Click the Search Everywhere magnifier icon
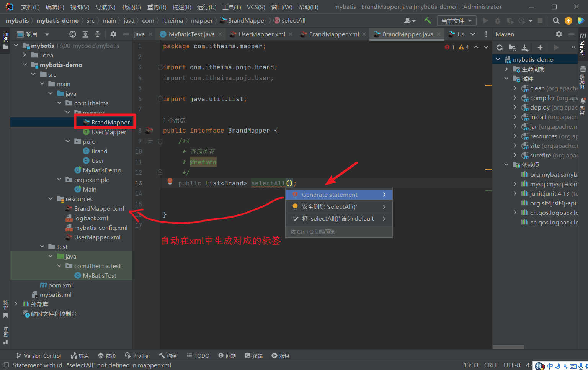The height and width of the screenshot is (370, 588). [x=556, y=21]
